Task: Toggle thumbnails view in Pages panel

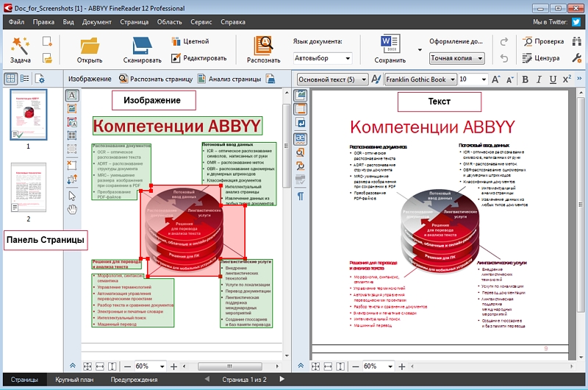Action: (x=10, y=79)
